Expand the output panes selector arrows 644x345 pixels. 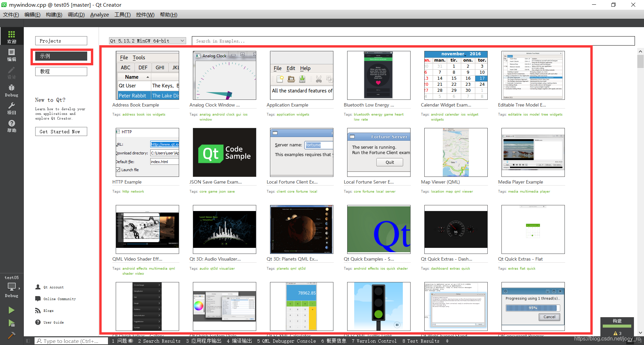pos(447,341)
